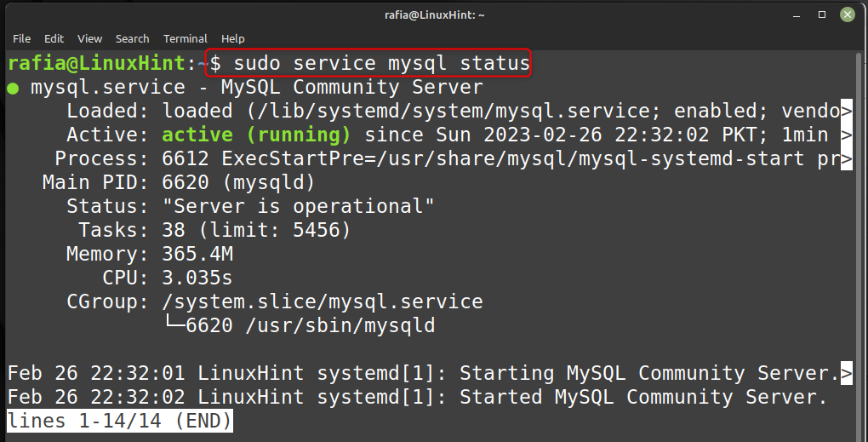Minimize the terminal window
This screenshot has height=442, width=868.
pos(797,15)
